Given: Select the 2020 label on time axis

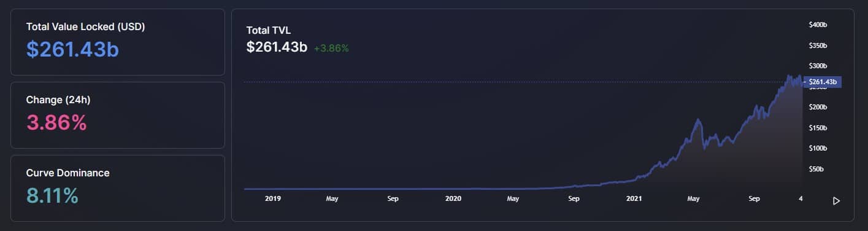Looking at the screenshot, I should 453,198.
